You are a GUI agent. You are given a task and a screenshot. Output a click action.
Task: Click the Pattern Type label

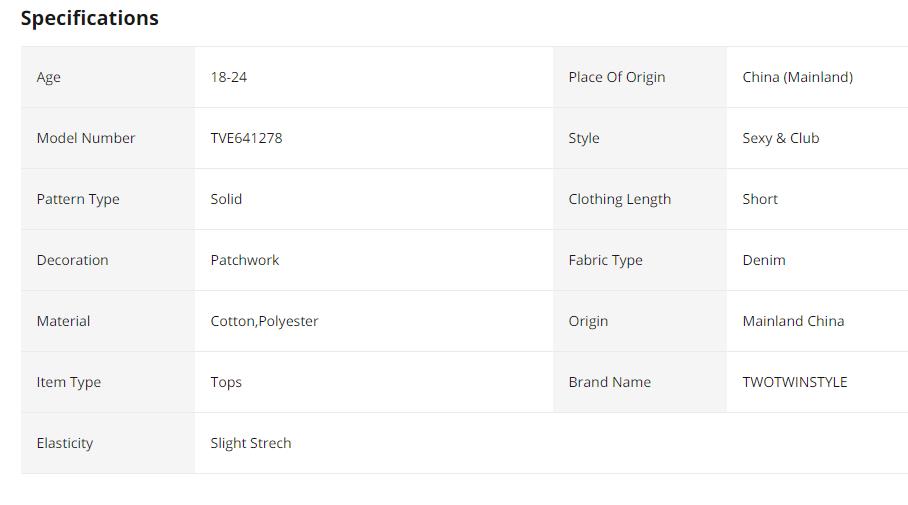(x=78, y=199)
